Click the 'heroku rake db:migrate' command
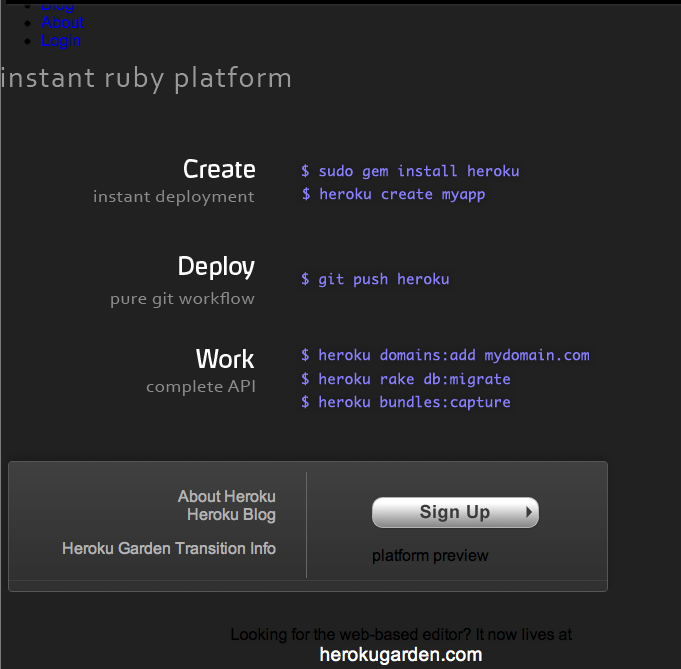This screenshot has height=669, width=681. (x=406, y=379)
